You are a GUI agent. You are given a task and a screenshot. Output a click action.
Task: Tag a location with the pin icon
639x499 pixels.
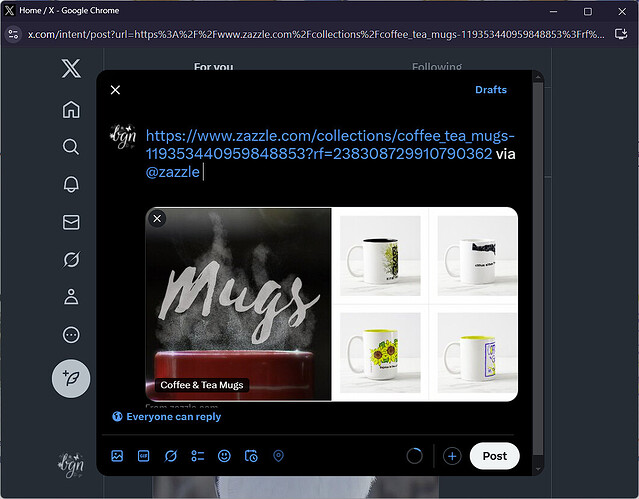pyautogui.click(x=278, y=456)
